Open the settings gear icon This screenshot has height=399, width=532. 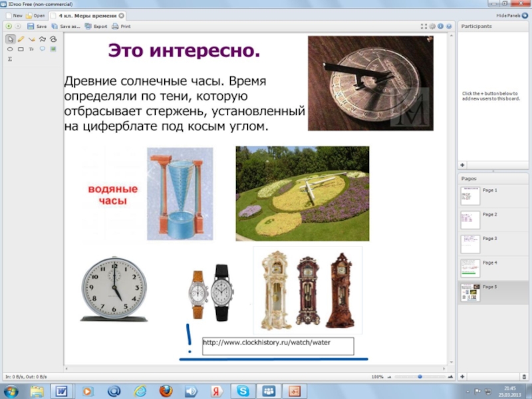432,27
